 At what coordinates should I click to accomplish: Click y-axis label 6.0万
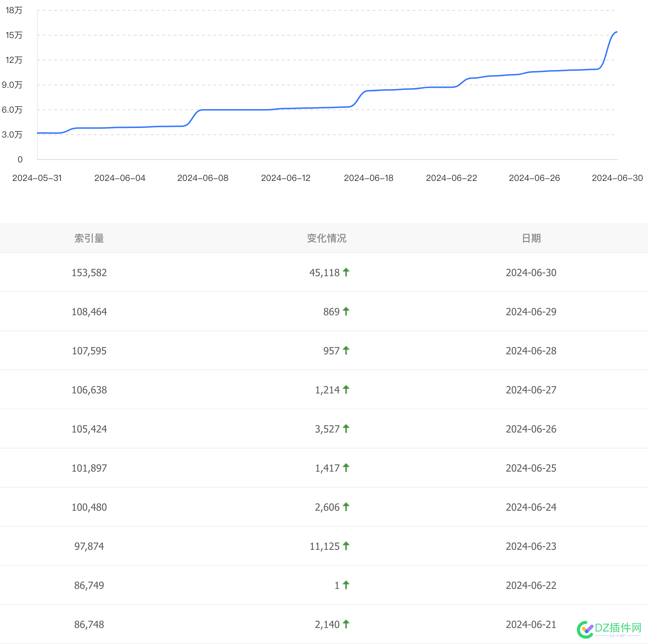click(x=12, y=110)
